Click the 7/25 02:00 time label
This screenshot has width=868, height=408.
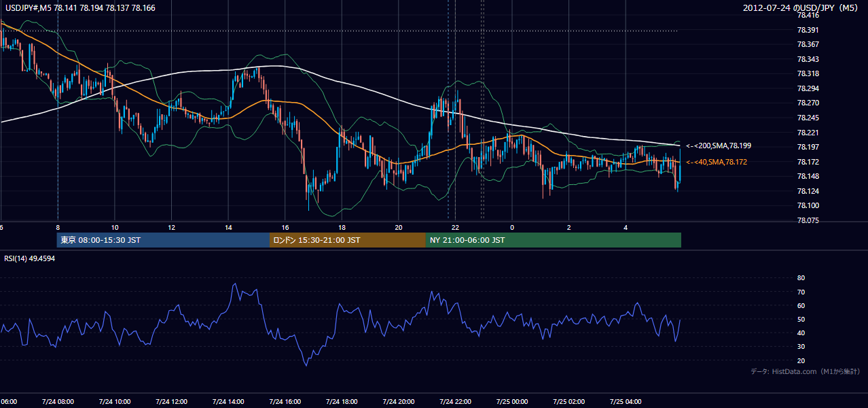569,401
